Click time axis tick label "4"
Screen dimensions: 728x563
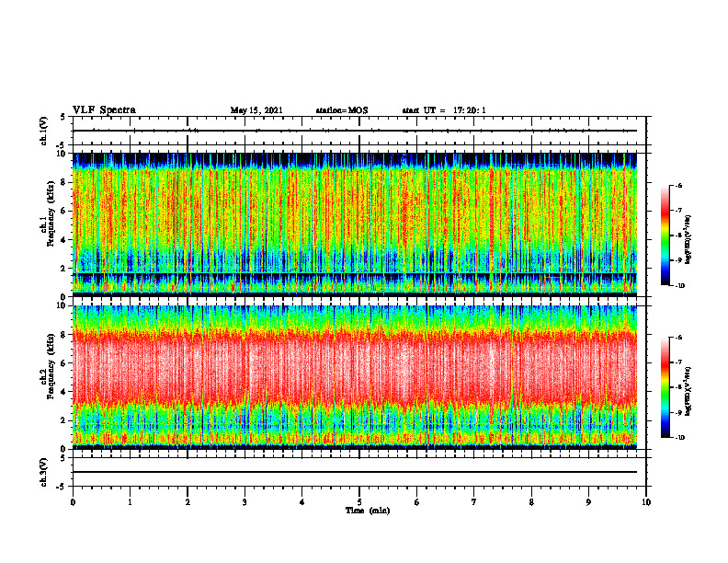[x=302, y=502]
